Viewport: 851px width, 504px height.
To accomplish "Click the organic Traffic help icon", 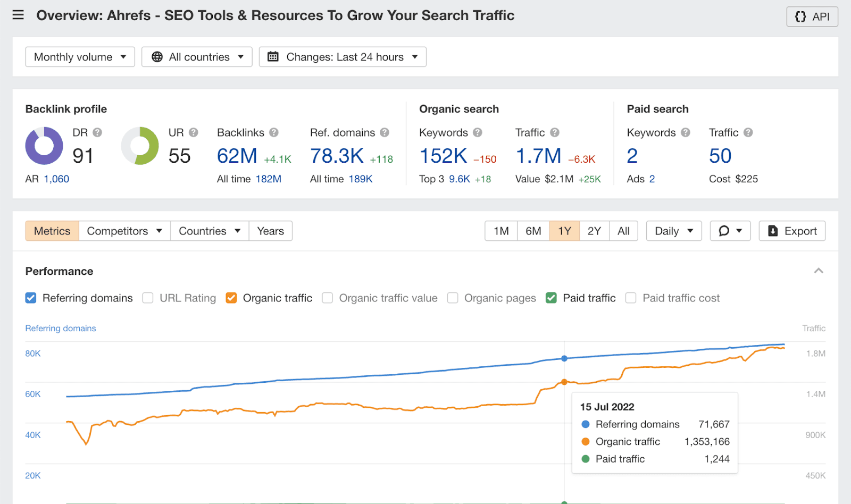I will coord(555,132).
